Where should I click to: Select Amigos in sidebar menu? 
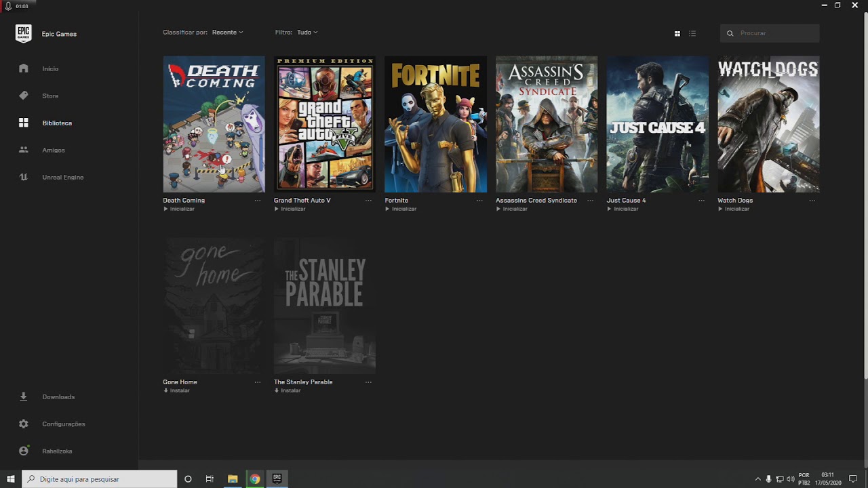54,150
